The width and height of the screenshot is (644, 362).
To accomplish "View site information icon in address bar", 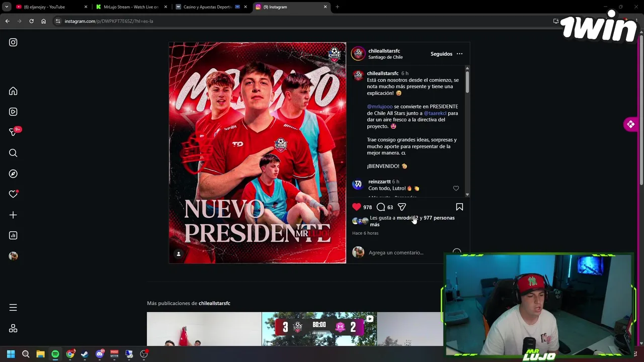I will (58, 21).
